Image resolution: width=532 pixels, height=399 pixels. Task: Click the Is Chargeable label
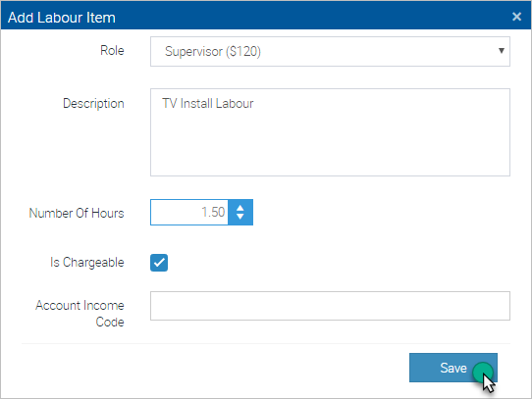point(86,263)
